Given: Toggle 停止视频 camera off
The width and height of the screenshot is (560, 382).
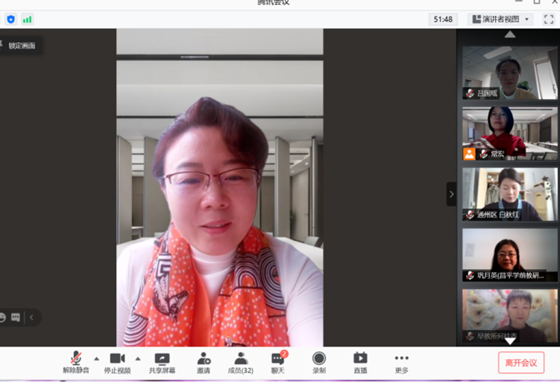Looking at the screenshot, I should [x=118, y=363].
